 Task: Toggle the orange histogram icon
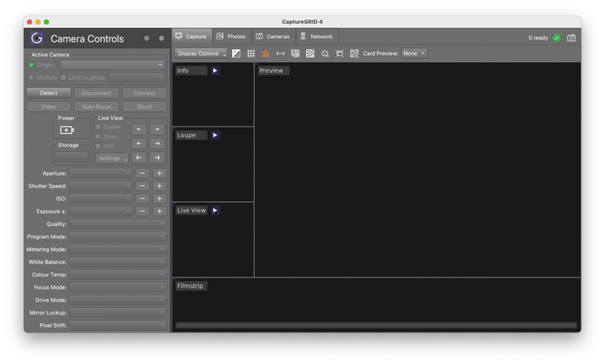point(265,54)
